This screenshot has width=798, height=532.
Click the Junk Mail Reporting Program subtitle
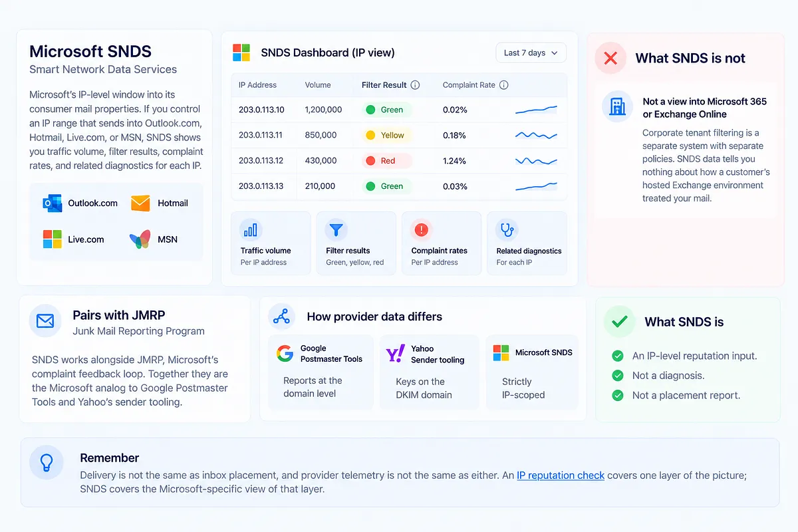coord(138,331)
